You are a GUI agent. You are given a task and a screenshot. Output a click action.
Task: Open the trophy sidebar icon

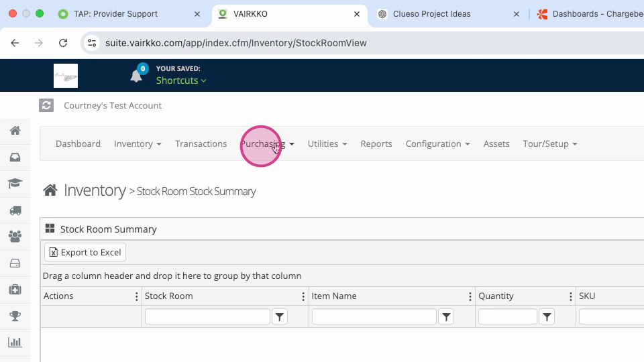click(x=15, y=316)
